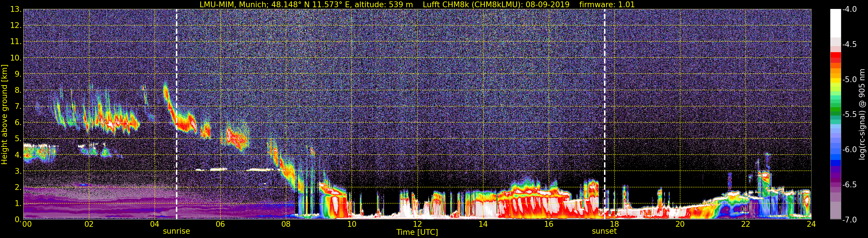This screenshot has height=238, width=868.
Task: Click the colorbar tick label '-6.0'
Action: point(849,150)
